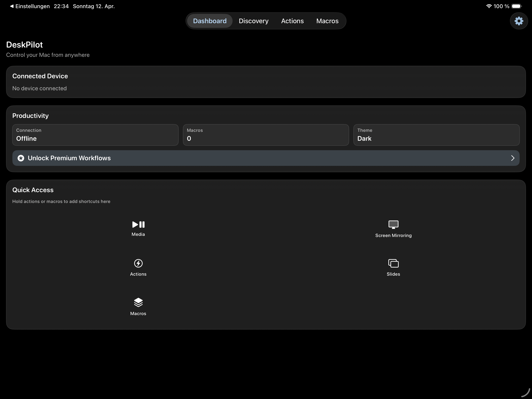The height and width of the screenshot is (399, 532).
Task: Open the Macros tab in the top bar
Action: pos(327,21)
